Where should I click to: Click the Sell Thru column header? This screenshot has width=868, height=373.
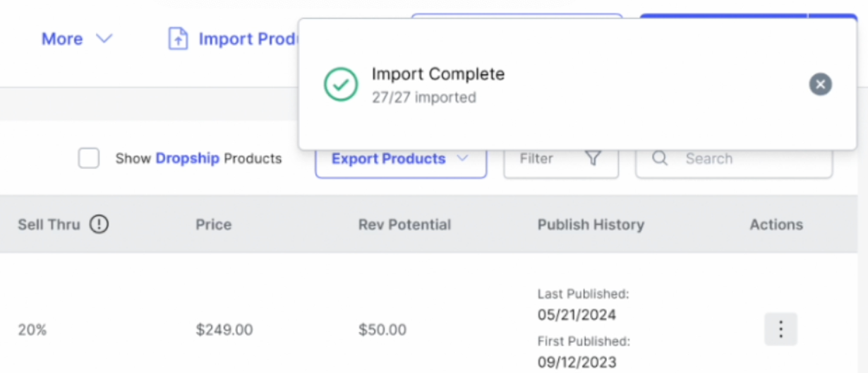click(49, 225)
